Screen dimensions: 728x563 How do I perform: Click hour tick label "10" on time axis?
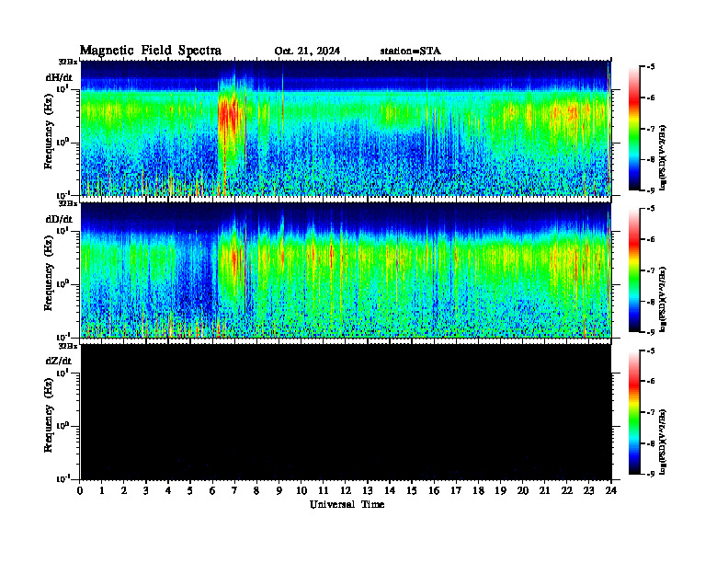[x=301, y=490]
